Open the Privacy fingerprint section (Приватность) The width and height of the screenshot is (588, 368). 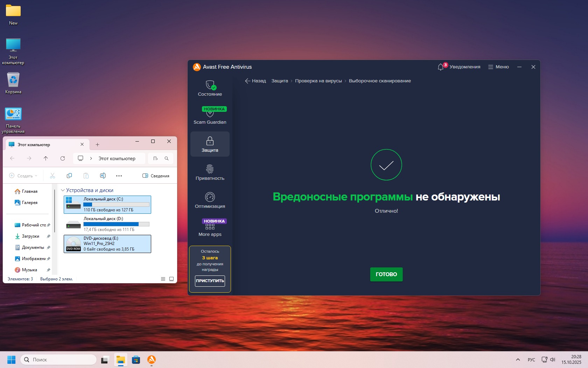pyautogui.click(x=210, y=172)
